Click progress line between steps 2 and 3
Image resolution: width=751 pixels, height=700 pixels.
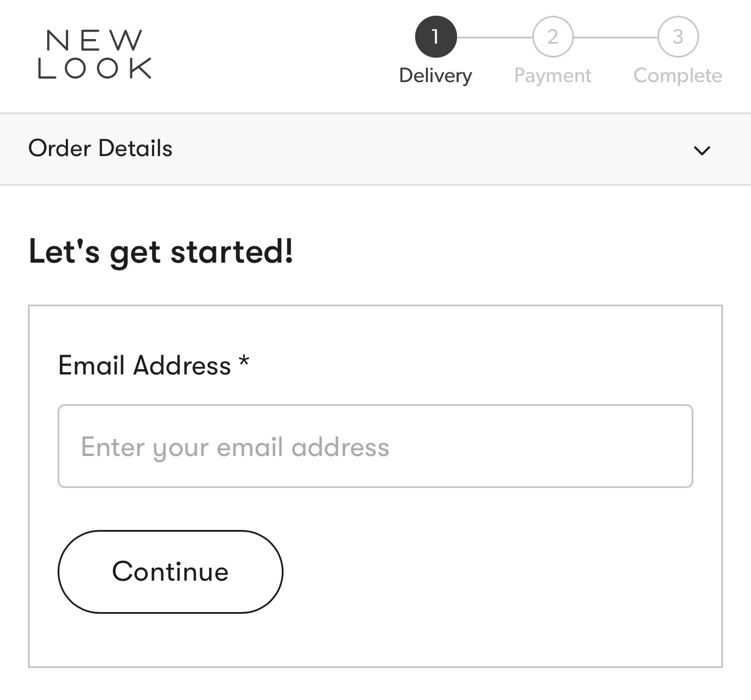615,37
